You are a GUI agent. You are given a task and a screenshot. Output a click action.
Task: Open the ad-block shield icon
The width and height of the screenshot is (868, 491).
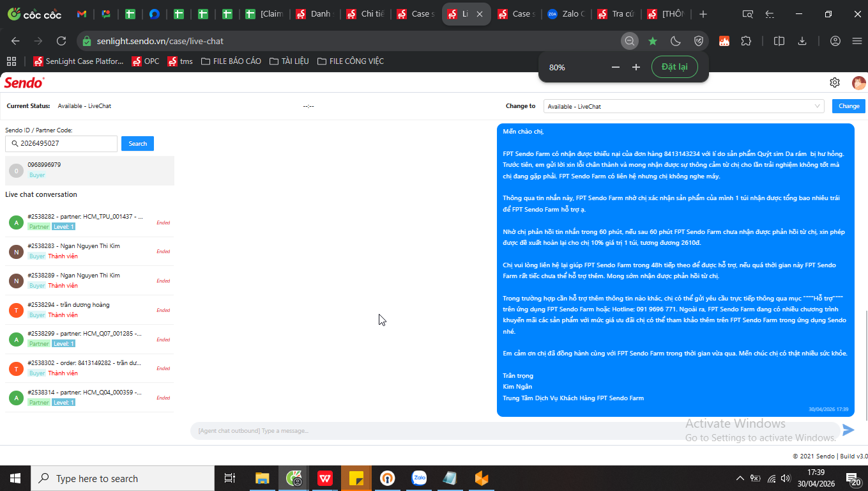point(699,41)
